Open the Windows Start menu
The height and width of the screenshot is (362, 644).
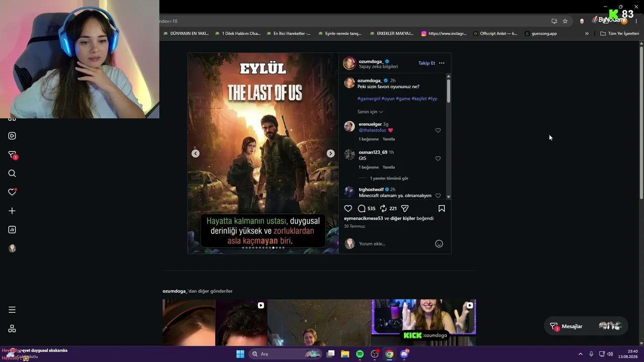coord(240,354)
